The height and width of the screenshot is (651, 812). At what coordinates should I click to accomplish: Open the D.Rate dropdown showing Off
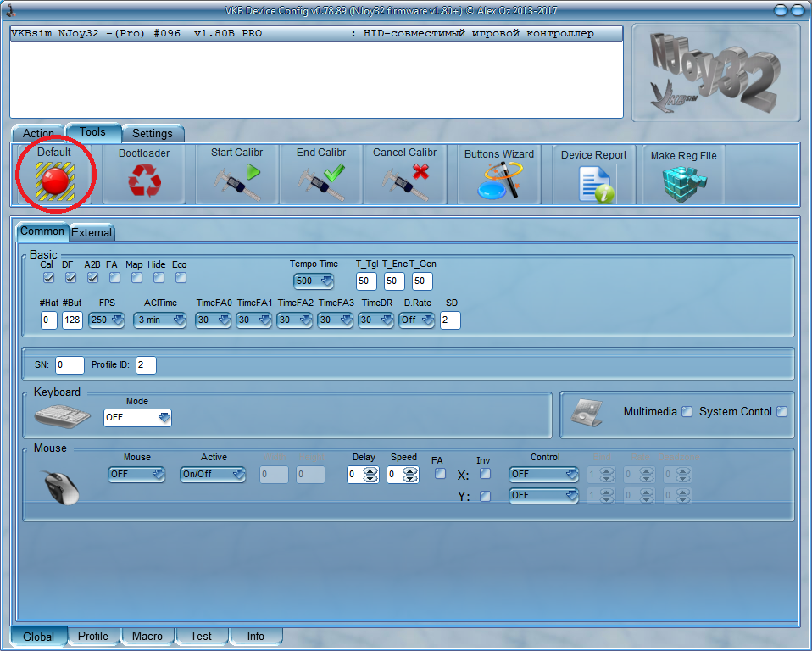pyautogui.click(x=417, y=320)
